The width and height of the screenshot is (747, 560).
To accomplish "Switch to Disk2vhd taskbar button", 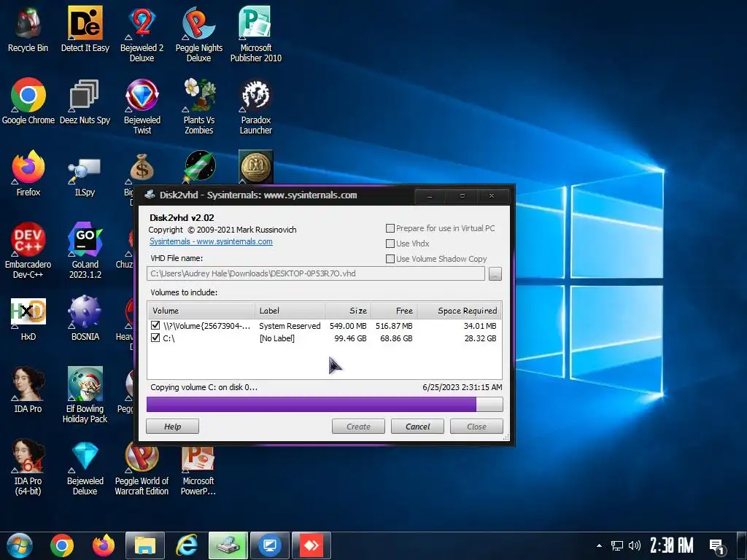I will (228, 545).
